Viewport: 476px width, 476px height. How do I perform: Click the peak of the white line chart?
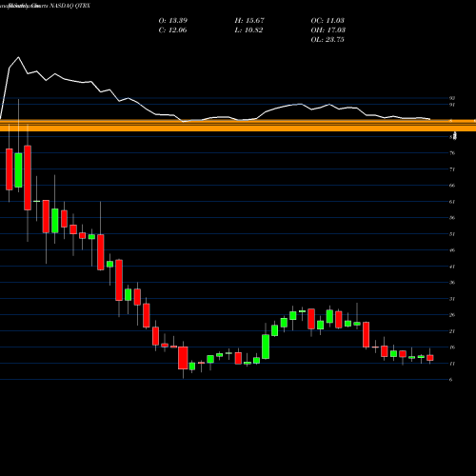18,57
